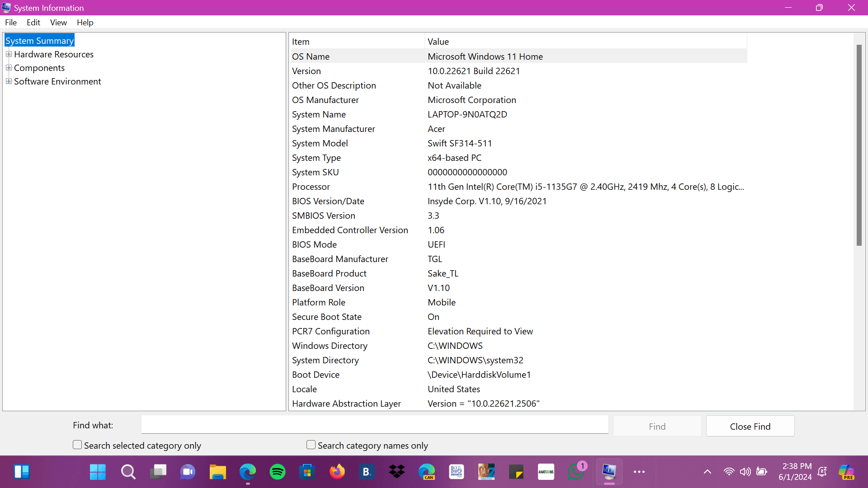868x488 pixels.
Task: Click the Find what input field
Action: coord(375,425)
